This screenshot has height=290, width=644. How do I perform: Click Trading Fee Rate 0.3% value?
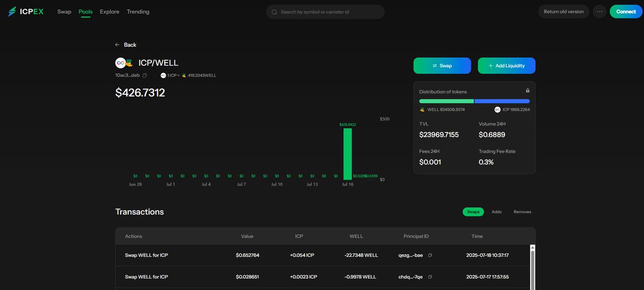click(x=486, y=162)
